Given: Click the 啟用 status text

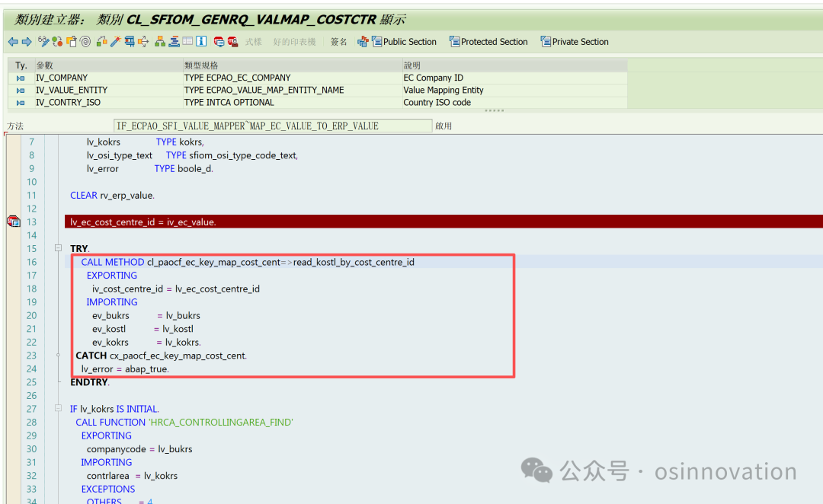Looking at the screenshot, I should pyautogui.click(x=444, y=126).
